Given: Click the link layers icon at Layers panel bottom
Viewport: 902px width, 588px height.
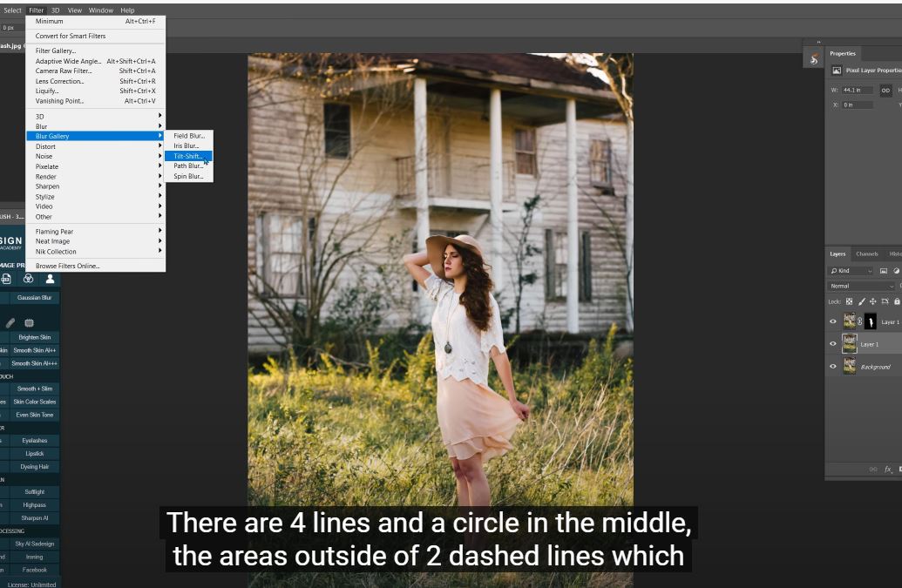Looking at the screenshot, I should pyautogui.click(x=873, y=470).
